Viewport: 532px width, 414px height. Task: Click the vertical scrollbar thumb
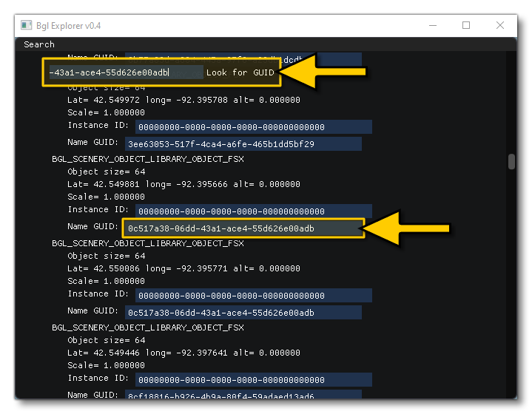point(511,161)
